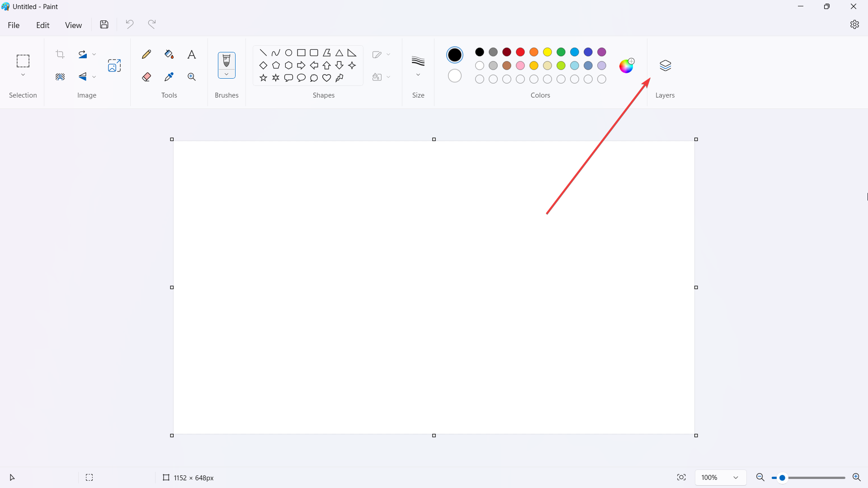Select the Color Picker tool
This screenshot has width=868, height=488.
click(x=169, y=76)
